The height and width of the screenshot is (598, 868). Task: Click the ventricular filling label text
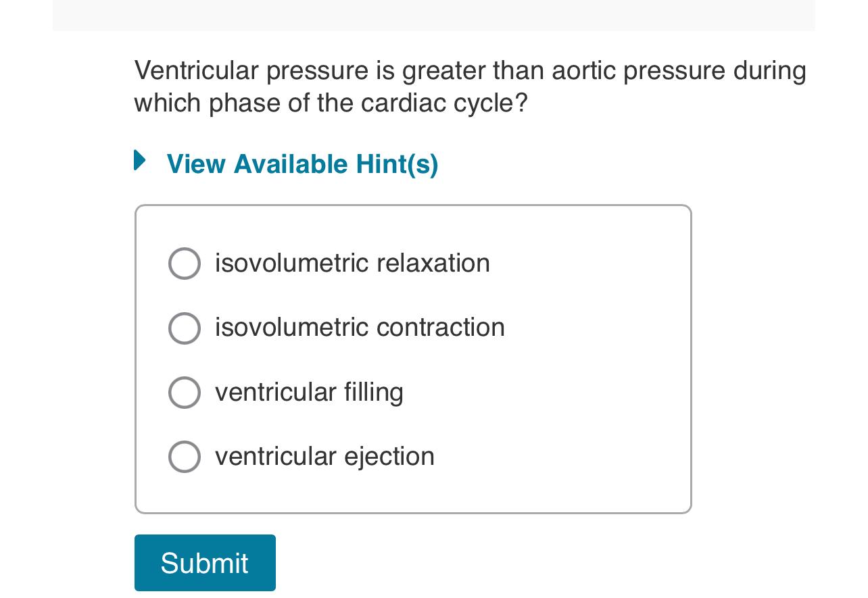click(x=308, y=393)
